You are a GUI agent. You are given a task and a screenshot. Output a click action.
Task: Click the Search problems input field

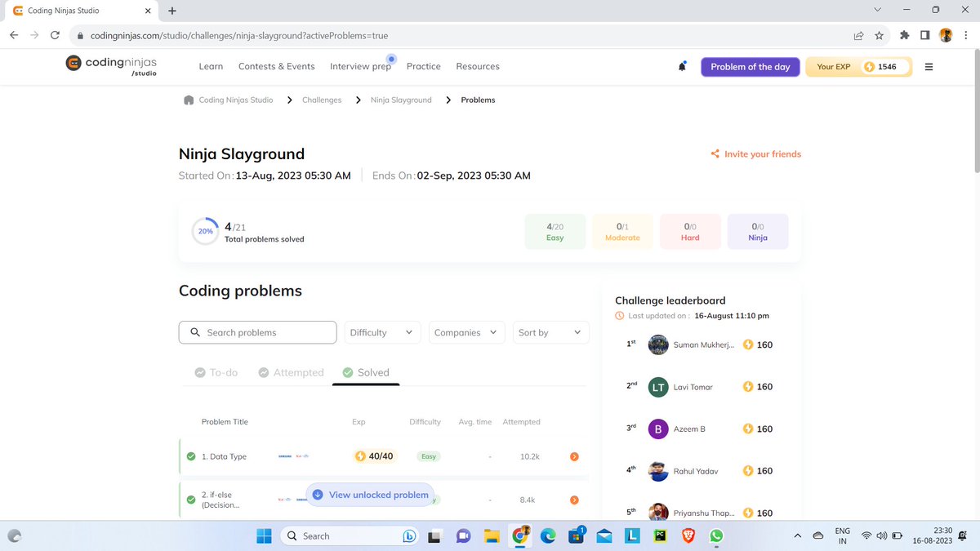[257, 332]
